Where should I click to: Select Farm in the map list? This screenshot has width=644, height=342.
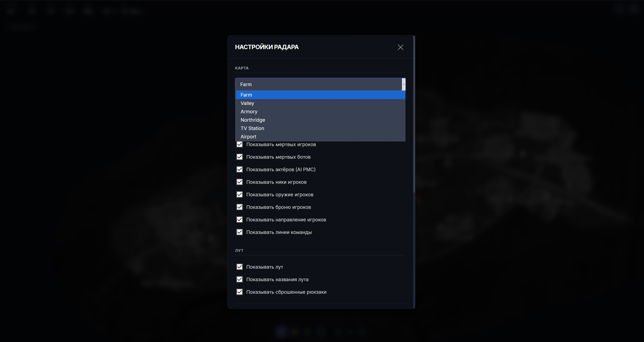tap(246, 95)
